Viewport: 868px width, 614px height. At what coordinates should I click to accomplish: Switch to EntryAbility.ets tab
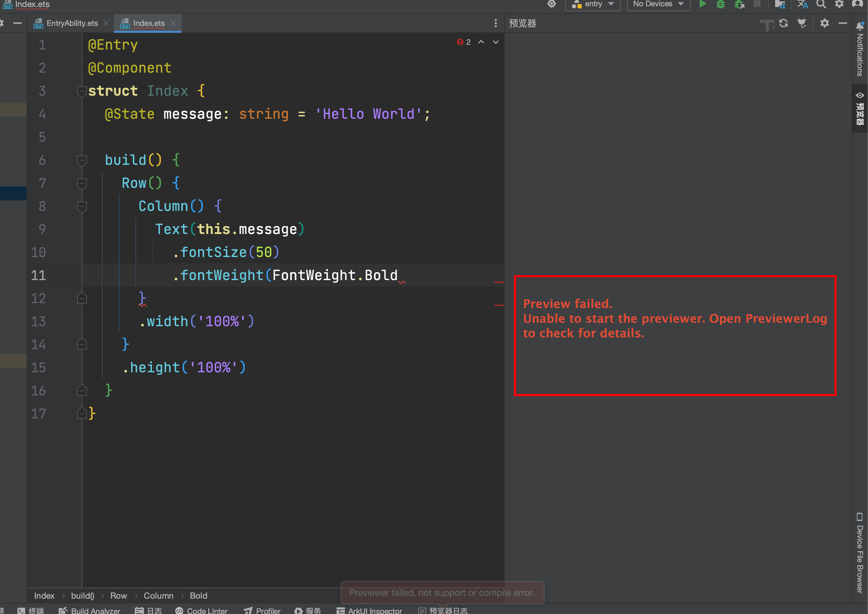click(x=72, y=23)
